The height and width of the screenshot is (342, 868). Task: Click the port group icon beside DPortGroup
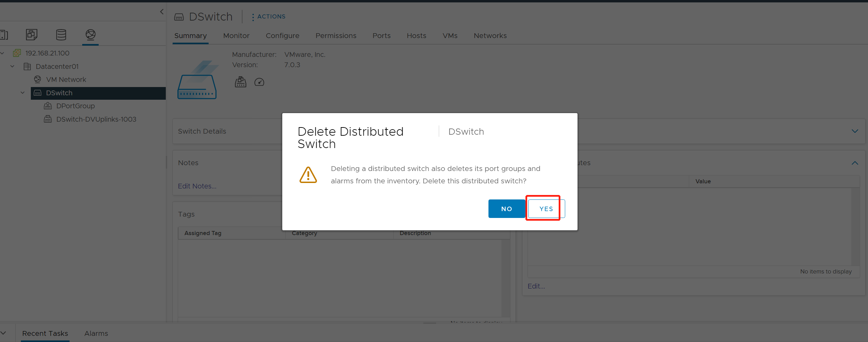pyautogui.click(x=48, y=106)
